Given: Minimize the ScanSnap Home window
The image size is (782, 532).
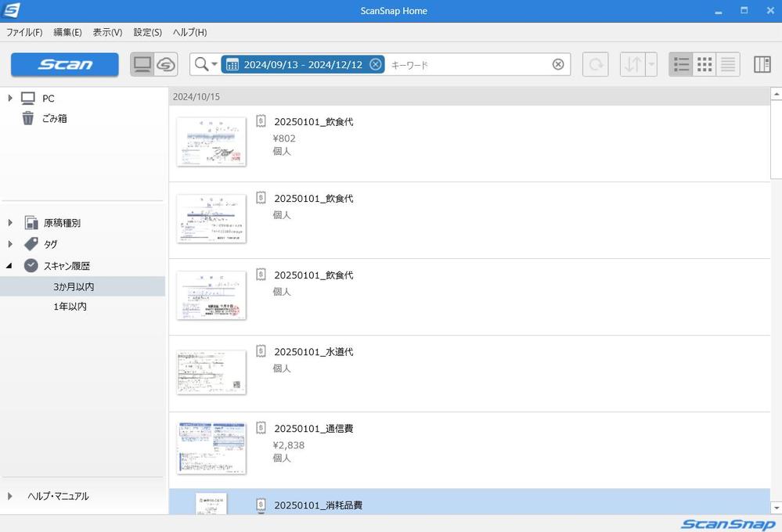Looking at the screenshot, I should click(718, 11).
